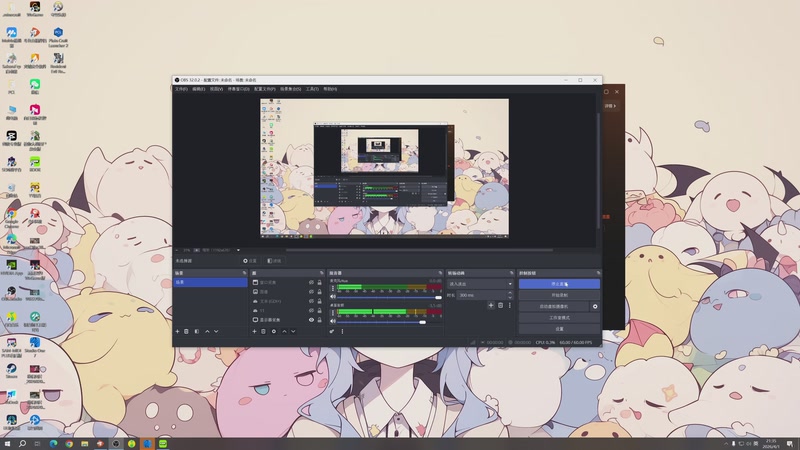The height and width of the screenshot is (450, 800).
Task: Toggle lock on the 窗口采集 source
Action: 320,282
